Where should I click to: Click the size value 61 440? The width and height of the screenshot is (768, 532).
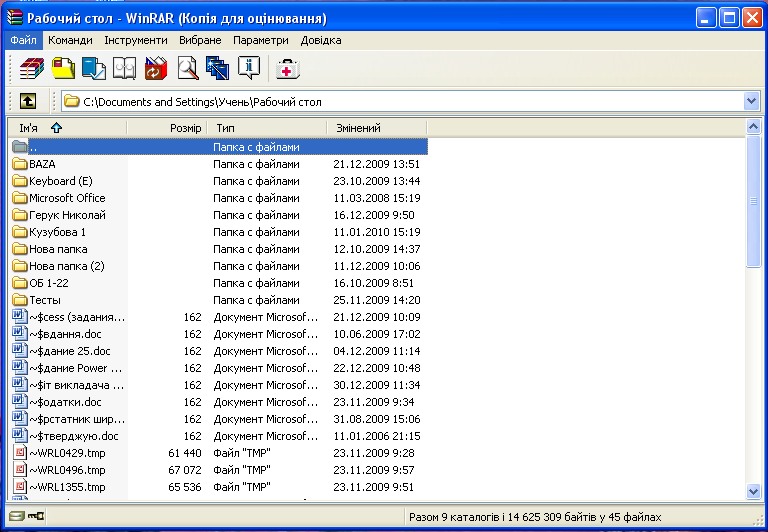pyautogui.click(x=185, y=453)
